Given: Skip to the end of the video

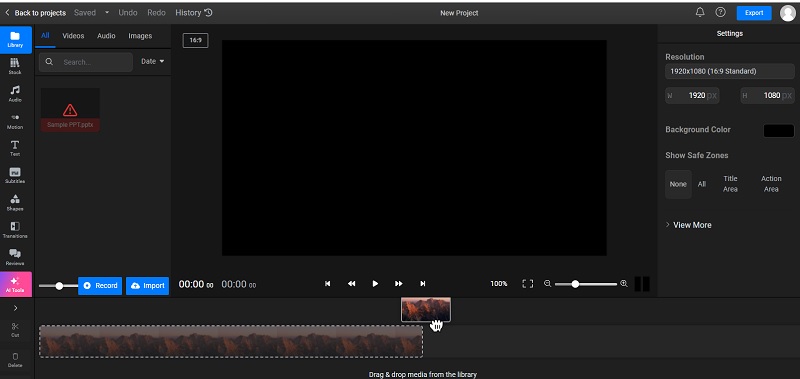Looking at the screenshot, I should click(x=422, y=284).
